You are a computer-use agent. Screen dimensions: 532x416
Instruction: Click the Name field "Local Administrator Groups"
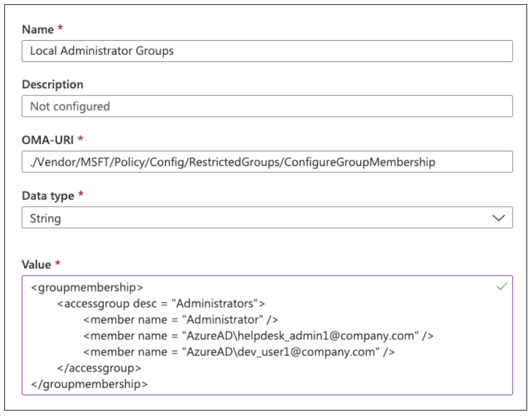click(267, 51)
